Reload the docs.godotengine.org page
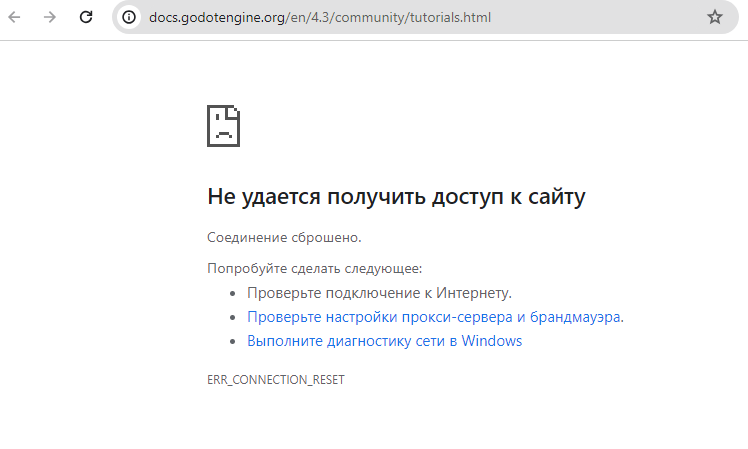Screen dimensions: 748x449 coord(86,17)
